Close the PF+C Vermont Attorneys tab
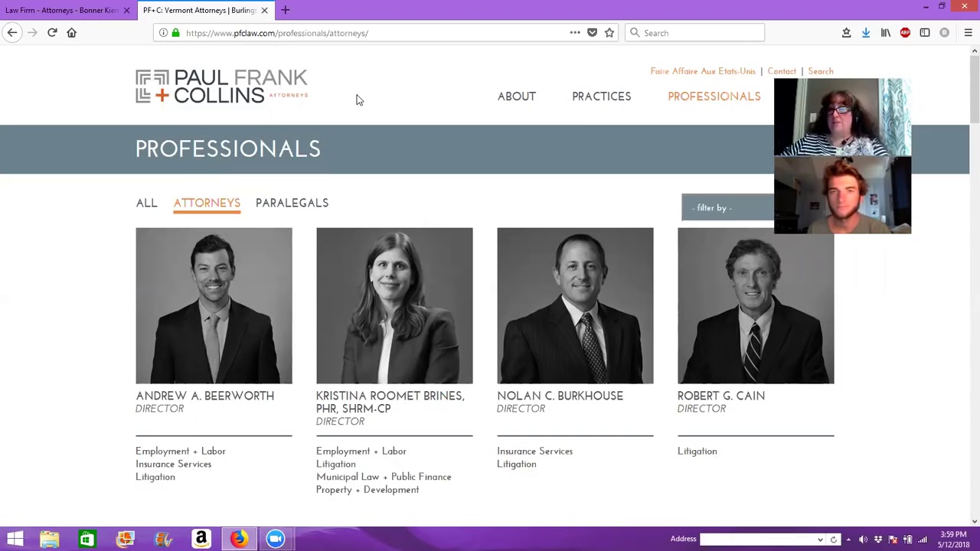 coord(264,11)
